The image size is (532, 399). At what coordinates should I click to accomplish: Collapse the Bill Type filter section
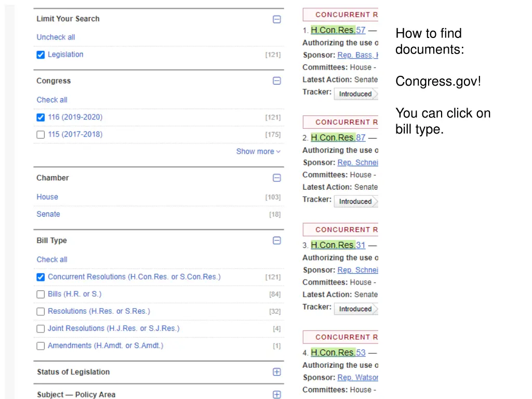tap(276, 241)
